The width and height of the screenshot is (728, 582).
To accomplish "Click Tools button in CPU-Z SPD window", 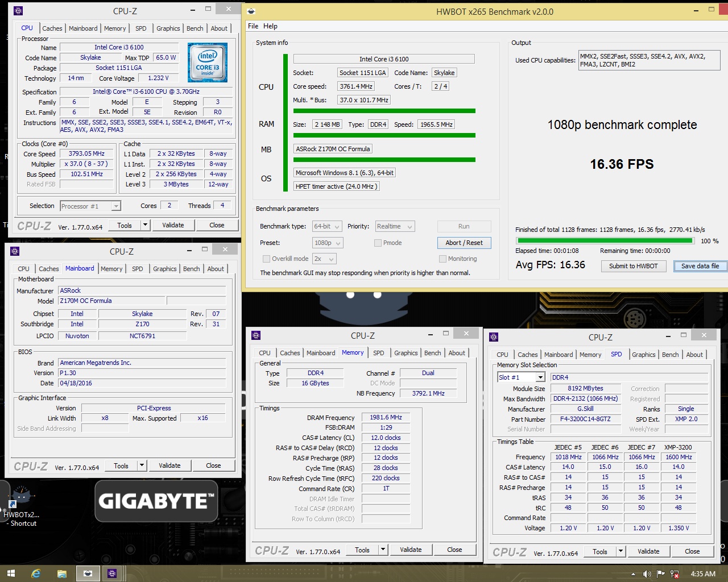I will click(600, 551).
